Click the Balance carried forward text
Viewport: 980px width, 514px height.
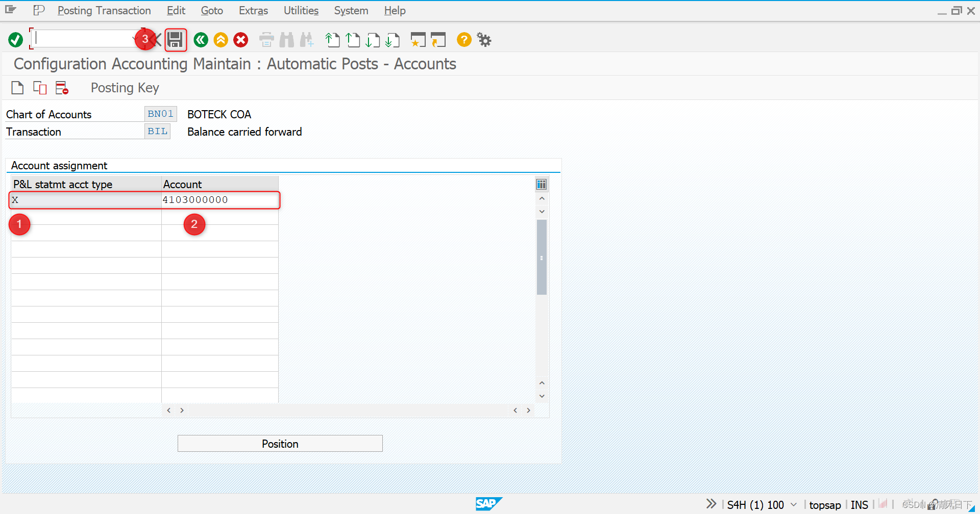coord(244,132)
